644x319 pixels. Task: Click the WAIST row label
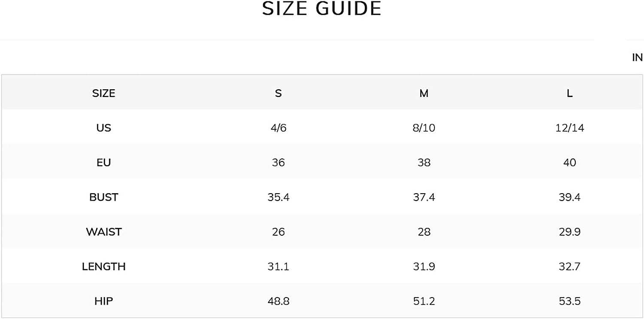[x=103, y=232]
